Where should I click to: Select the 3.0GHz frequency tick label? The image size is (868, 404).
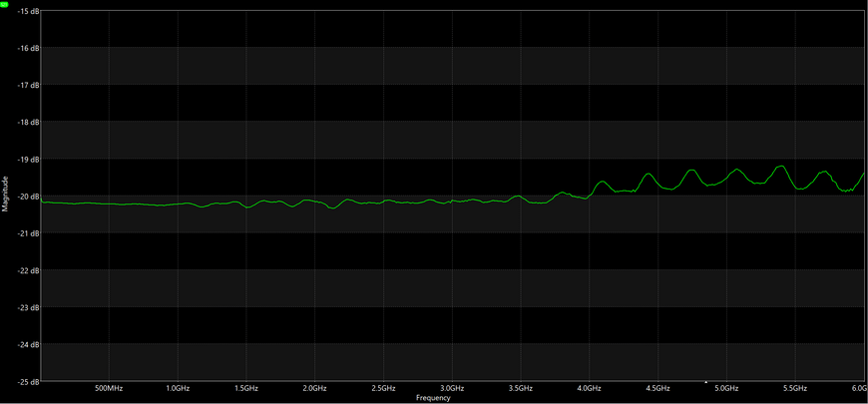[452, 389]
